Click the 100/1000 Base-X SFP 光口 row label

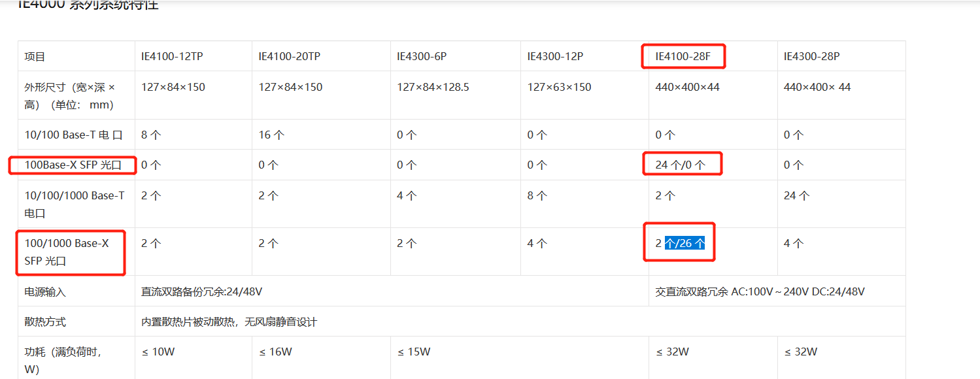click(67, 252)
